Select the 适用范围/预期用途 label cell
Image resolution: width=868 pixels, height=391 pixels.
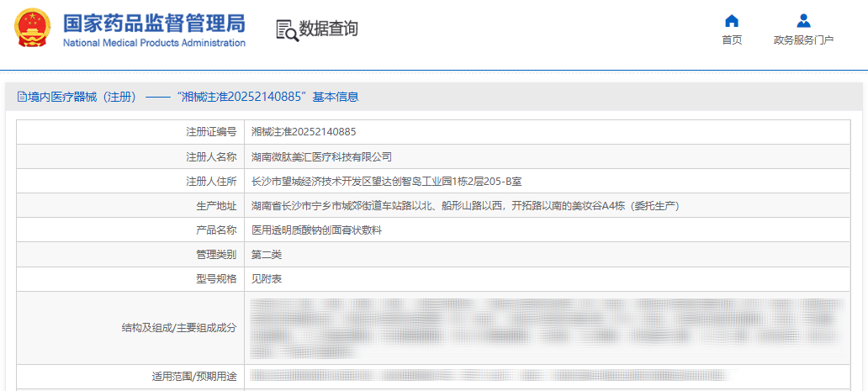tap(130, 378)
